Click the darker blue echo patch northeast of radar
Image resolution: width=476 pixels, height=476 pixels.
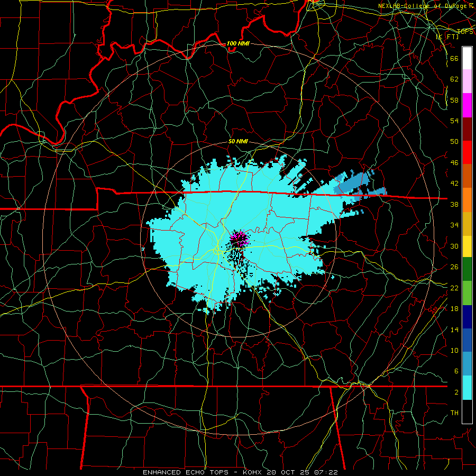(355, 185)
